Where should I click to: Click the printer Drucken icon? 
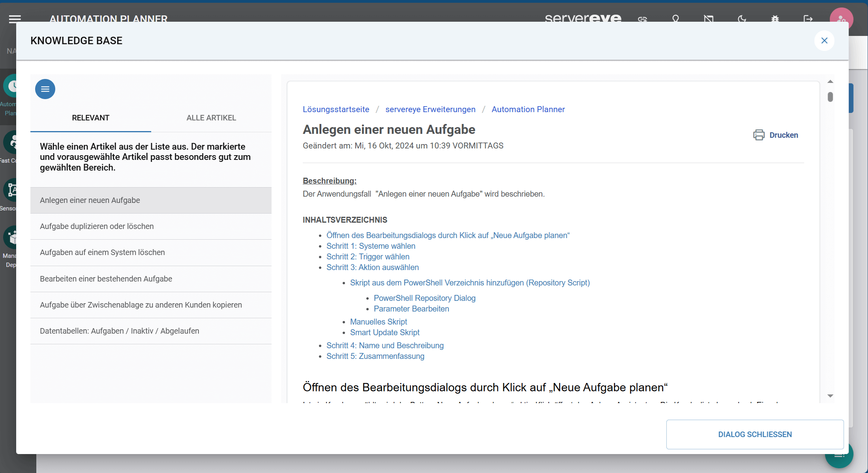pyautogui.click(x=758, y=135)
